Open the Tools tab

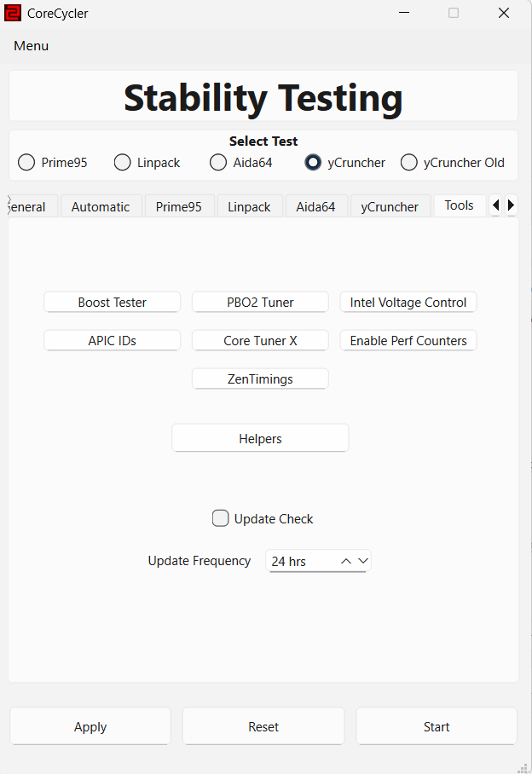(459, 205)
